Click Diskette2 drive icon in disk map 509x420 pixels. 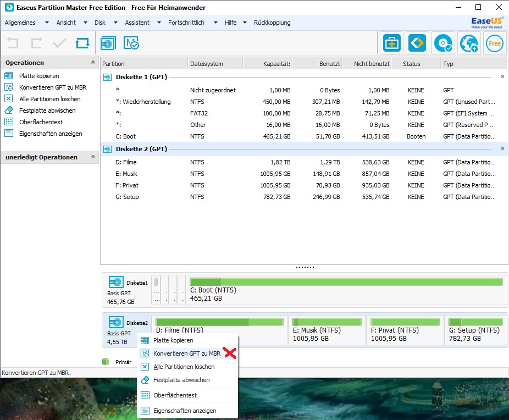(116, 322)
